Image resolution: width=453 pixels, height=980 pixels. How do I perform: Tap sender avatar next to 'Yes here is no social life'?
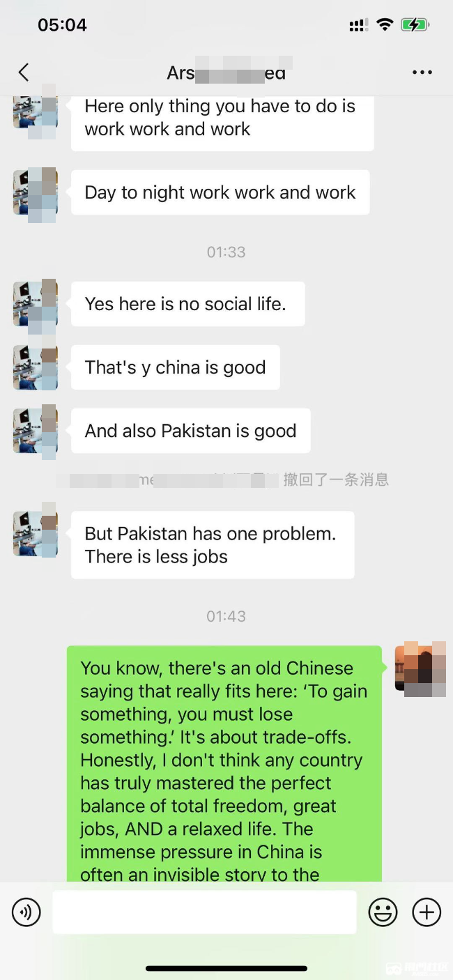(35, 304)
